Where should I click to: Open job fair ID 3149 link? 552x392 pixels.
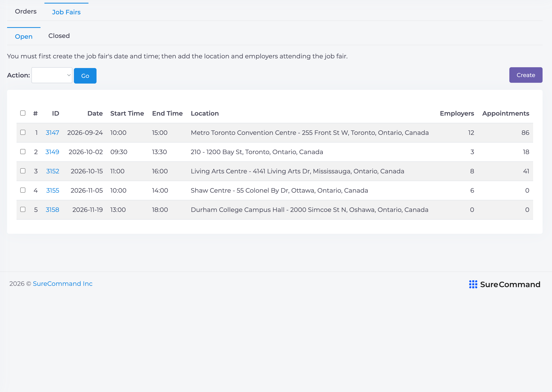click(52, 152)
